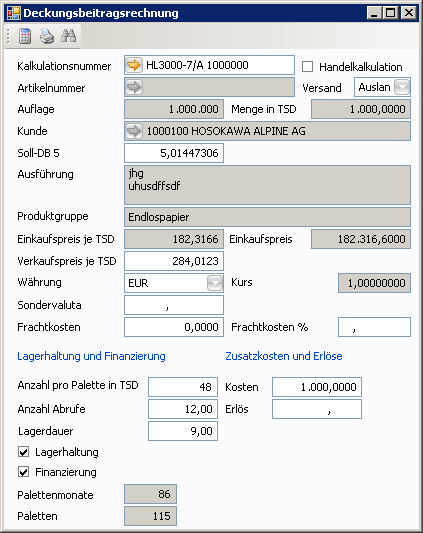The width and height of the screenshot is (423, 533).
Task: Click gray arrow in Kunde field
Action: tap(134, 131)
